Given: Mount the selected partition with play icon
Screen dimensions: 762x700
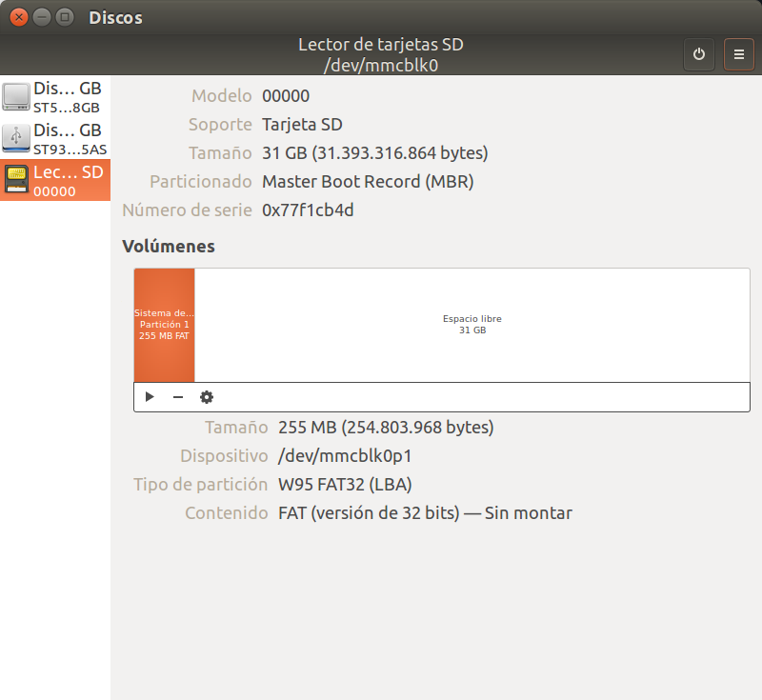Looking at the screenshot, I should [150, 397].
